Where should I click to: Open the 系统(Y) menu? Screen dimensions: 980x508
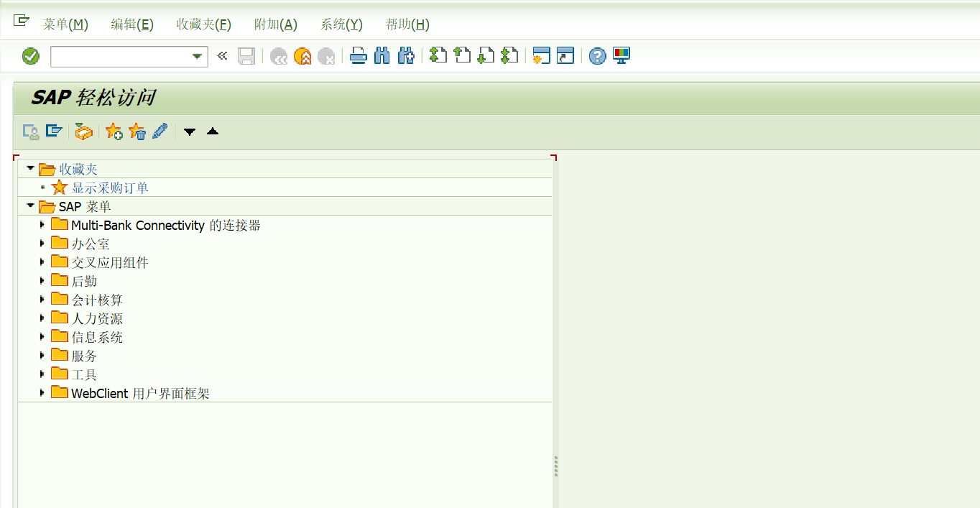(341, 24)
